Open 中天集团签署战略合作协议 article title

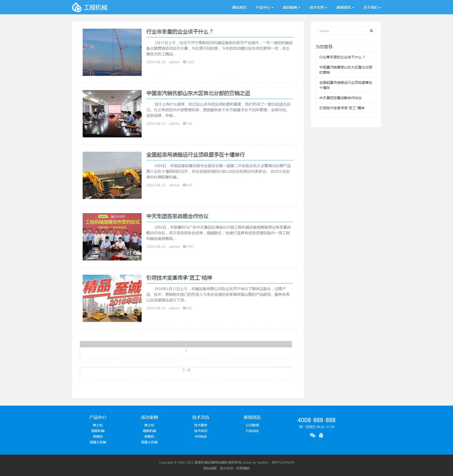coord(177,217)
